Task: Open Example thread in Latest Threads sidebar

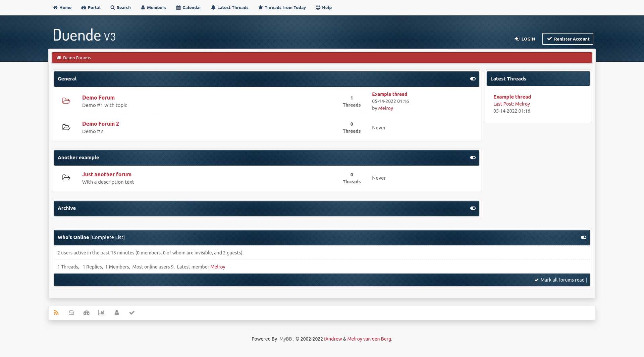Action: tap(512, 97)
